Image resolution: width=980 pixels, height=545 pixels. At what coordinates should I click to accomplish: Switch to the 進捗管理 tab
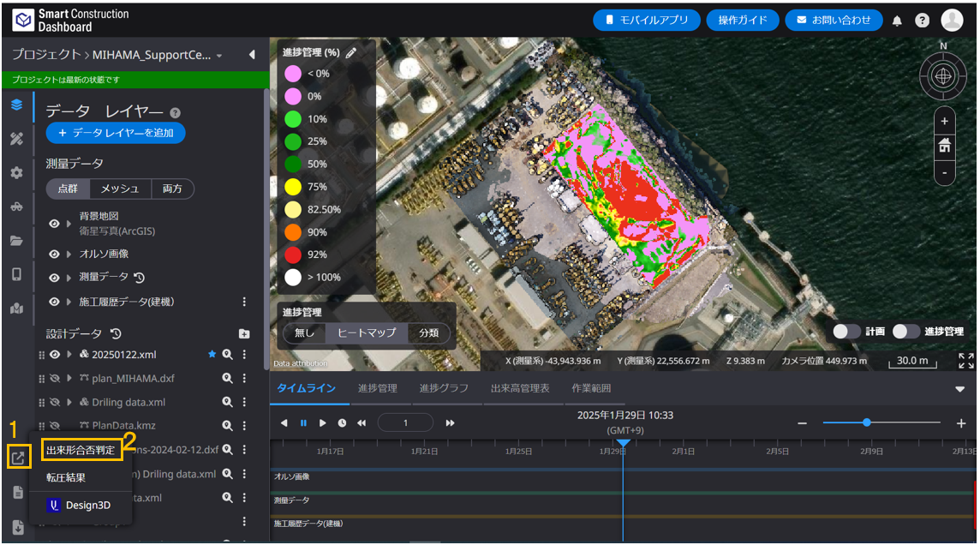[378, 388]
